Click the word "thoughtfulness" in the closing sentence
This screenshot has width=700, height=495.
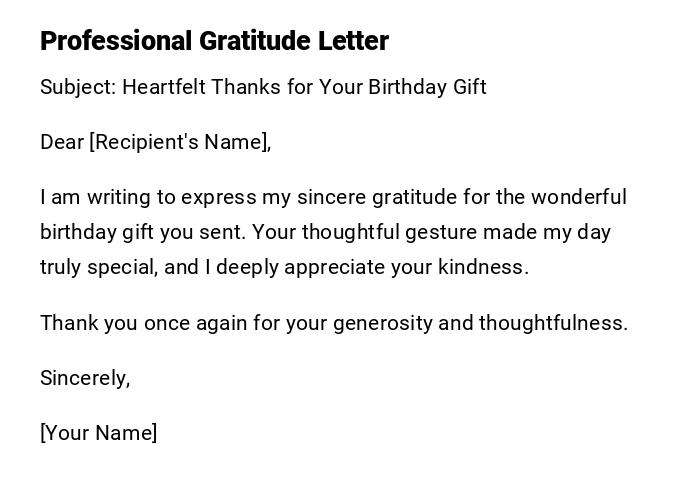click(552, 323)
